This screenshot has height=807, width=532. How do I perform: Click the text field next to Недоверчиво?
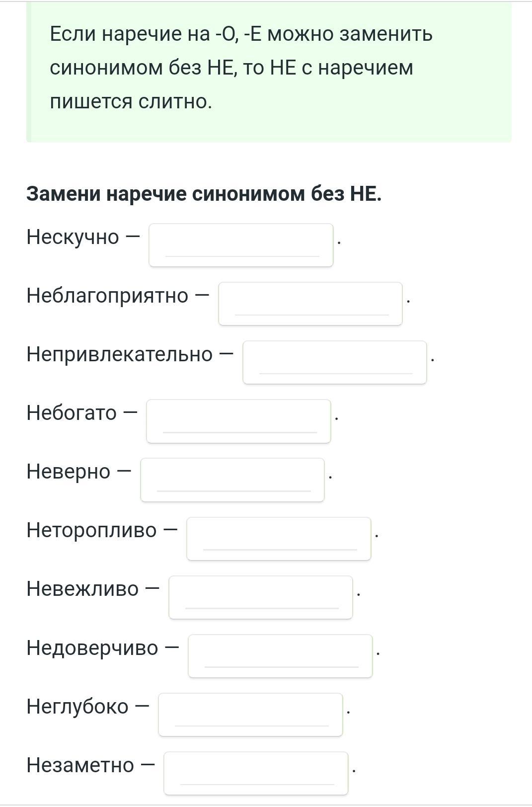pos(280,656)
